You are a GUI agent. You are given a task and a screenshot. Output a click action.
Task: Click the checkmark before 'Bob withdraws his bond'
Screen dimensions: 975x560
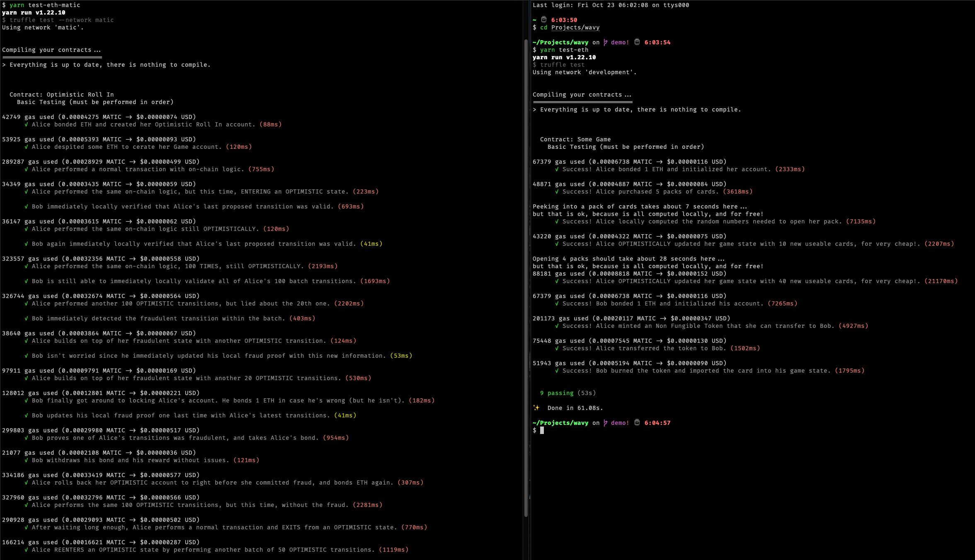pos(27,460)
